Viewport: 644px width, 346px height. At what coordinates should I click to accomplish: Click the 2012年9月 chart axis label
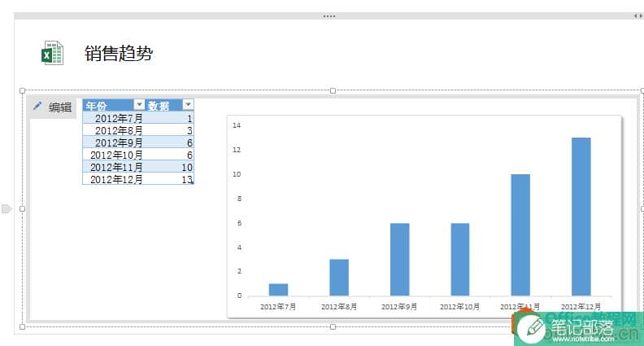pos(399,306)
